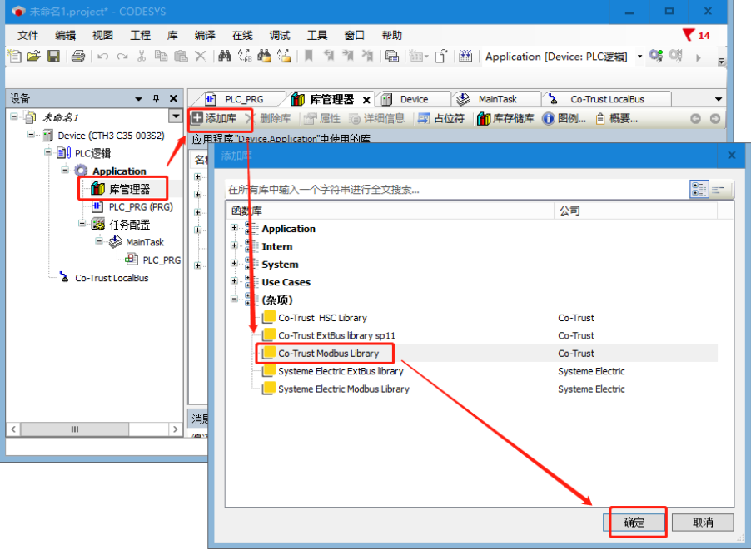Open the 设备 panel dropdown arrow
This screenshot has height=551, width=752.
(x=139, y=99)
